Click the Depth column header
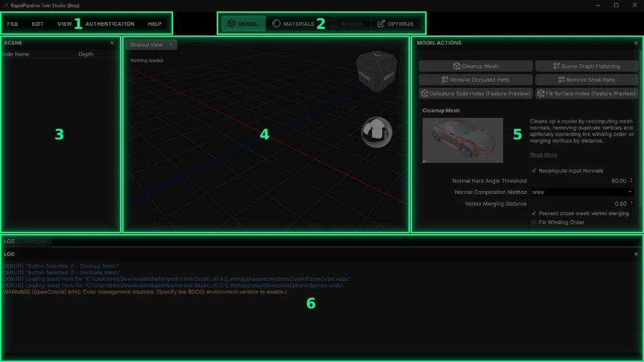The height and width of the screenshot is (362, 644). click(x=86, y=54)
